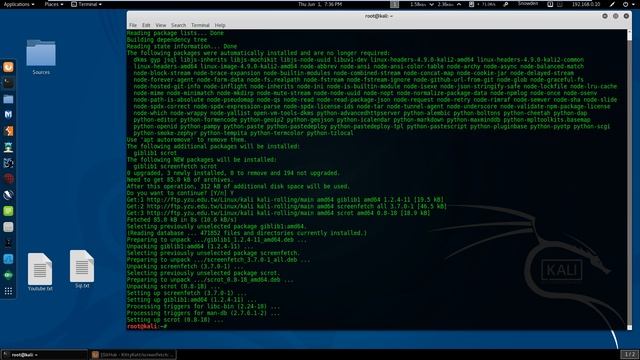Open the Files folder icon in dock
The width and height of the screenshot is (640, 360).
(8, 99)
